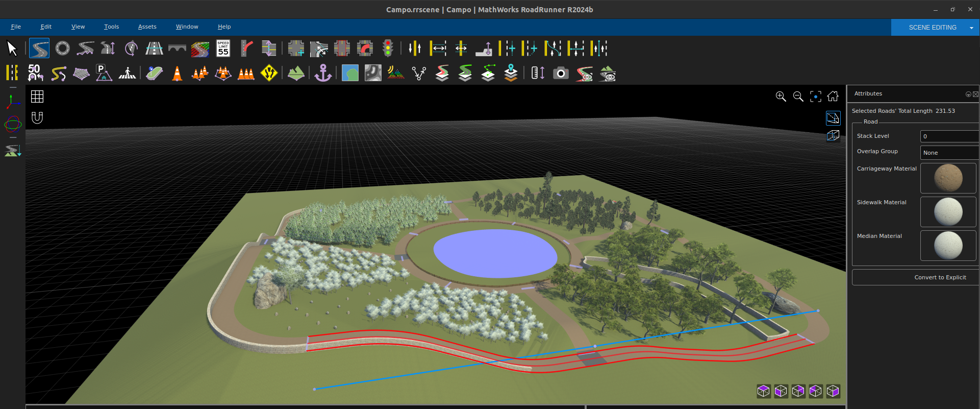Select the colored mesh road surface tool

tap(200, 49)
